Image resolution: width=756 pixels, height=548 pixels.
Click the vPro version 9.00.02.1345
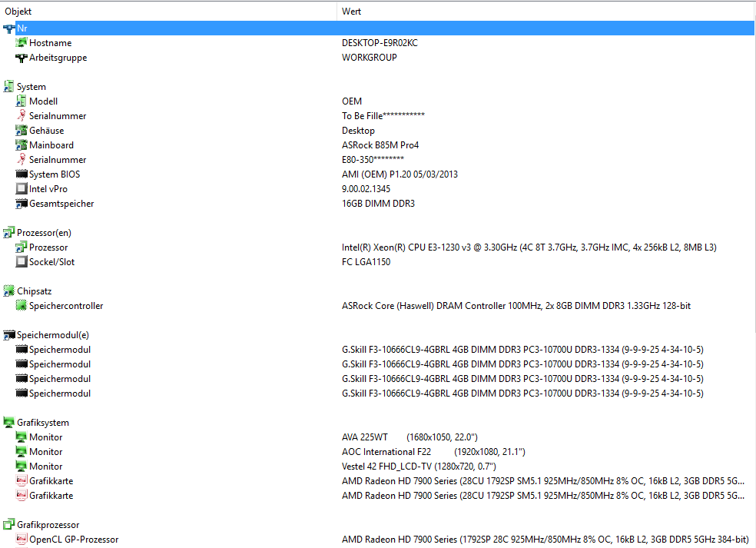pyautogui.click(x=366, y=188)
